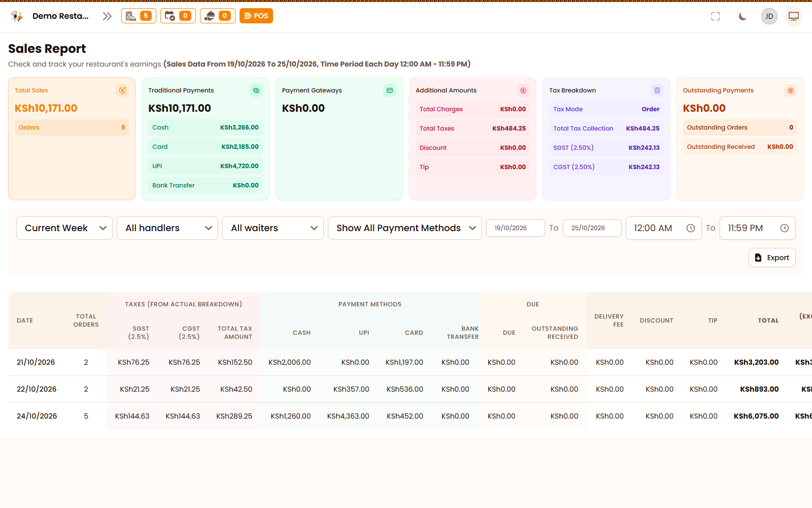
Task: Click Card amount KSh2,185.00
Action: [240, 147]
